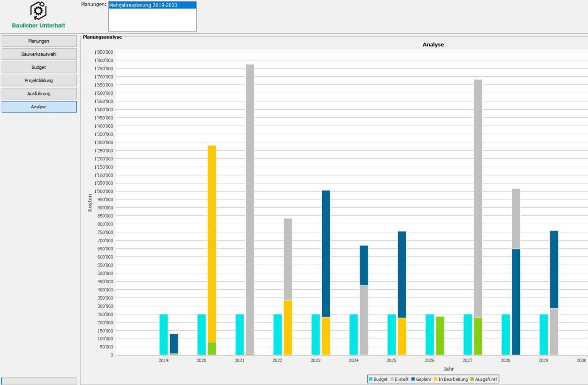This screenshot has width=588, height=385.
Task: Click the dark blue Geplant bar for 2028
Action: click(516, 302)
